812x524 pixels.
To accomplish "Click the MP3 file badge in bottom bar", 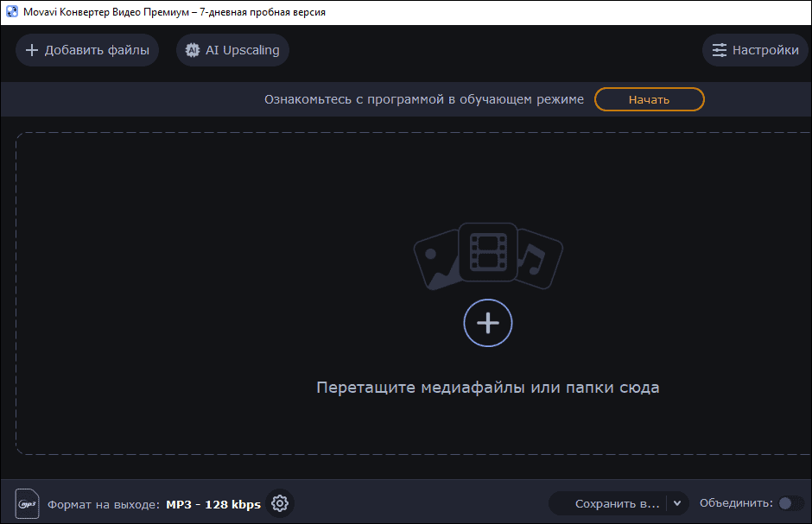I will click(x=29, y=503).
